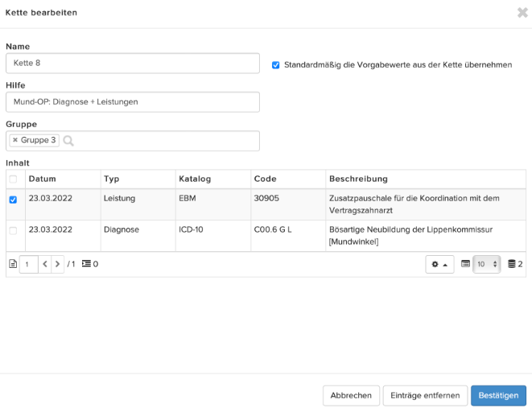Click the total records database icon
532x408 pixels.
(x=512, y=264)
